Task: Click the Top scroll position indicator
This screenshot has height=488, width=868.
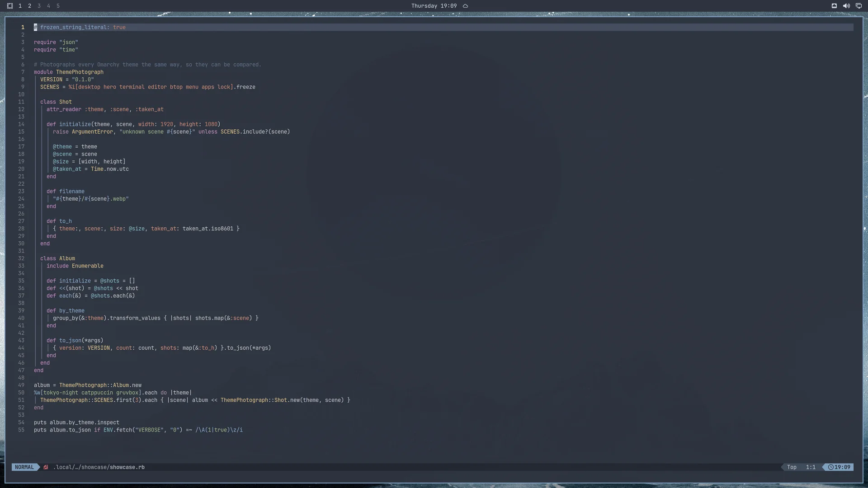Action: (x=792, y=467)
